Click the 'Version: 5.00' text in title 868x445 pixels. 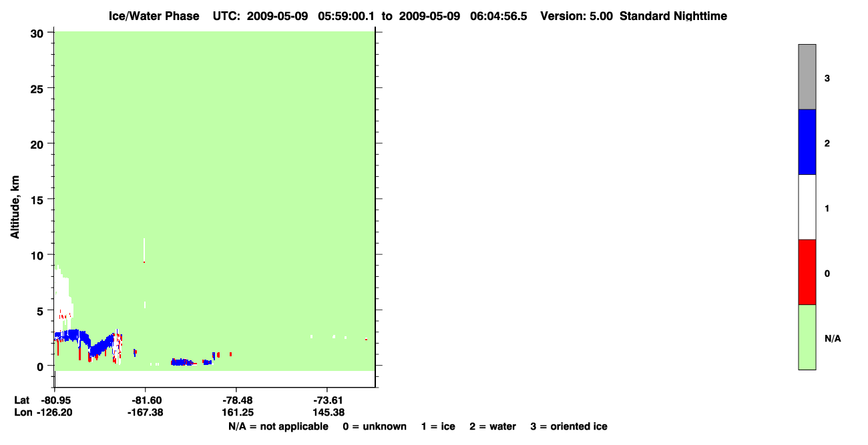click(576, 16)
